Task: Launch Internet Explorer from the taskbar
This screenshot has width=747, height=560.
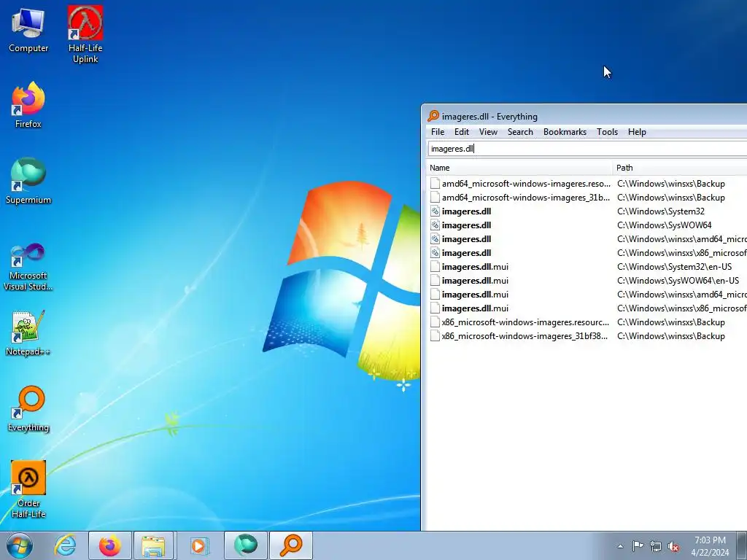Action: [x=65, y=545]
